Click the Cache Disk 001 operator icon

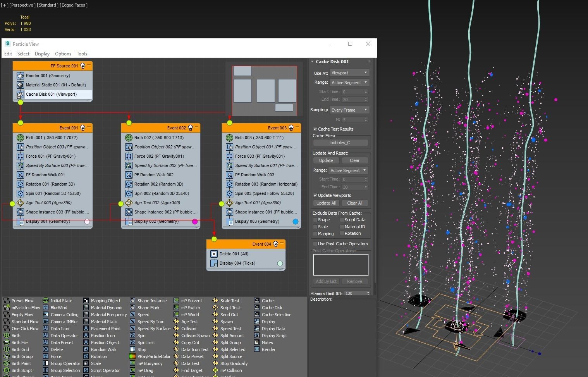point(20,94)
